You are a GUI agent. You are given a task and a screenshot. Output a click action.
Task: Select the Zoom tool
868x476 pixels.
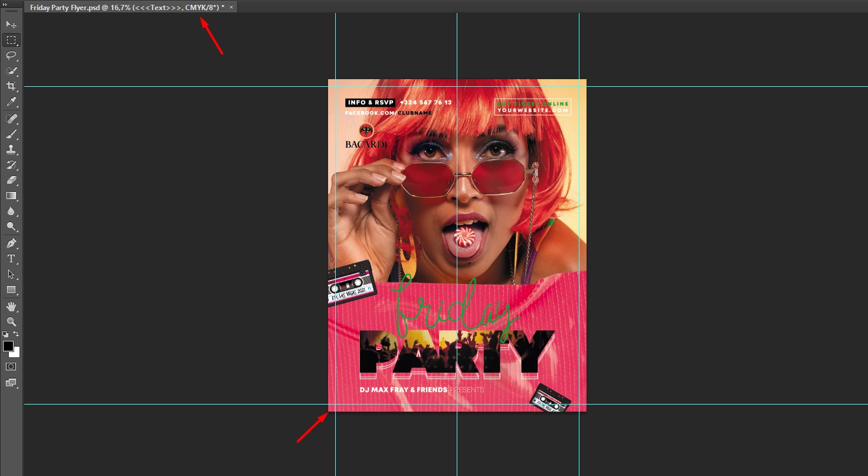11,322
